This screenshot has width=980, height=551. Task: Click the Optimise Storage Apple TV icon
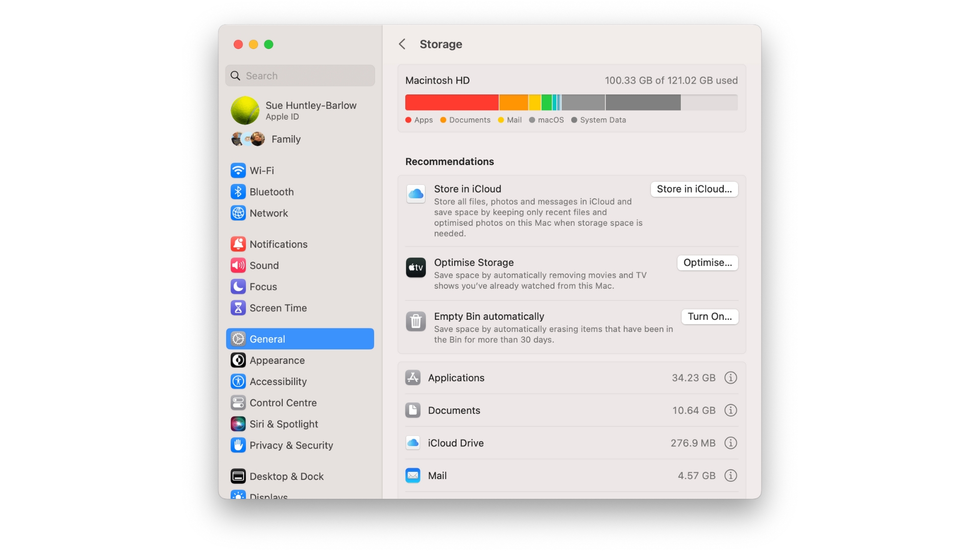coord(415,267)
